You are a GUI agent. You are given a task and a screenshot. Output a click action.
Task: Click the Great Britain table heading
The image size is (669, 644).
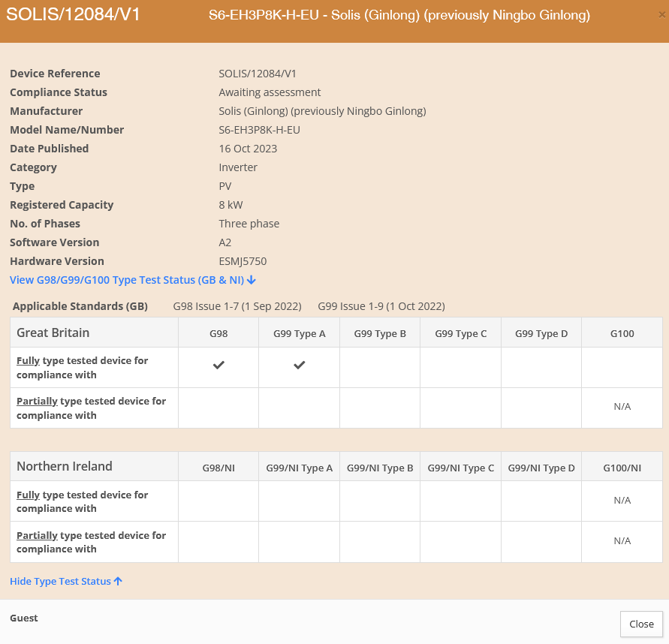[53, 333]
